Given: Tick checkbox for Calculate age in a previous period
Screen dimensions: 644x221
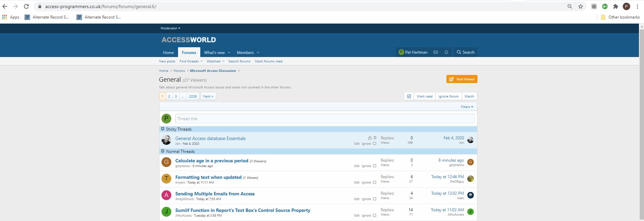Looking at the screenshot, I should click(375, 166).
